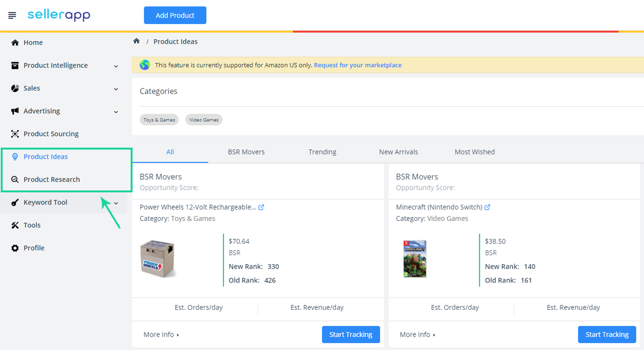644x350 pixels.
Task: Click the Product Sourcing icon
Action: 15,134
